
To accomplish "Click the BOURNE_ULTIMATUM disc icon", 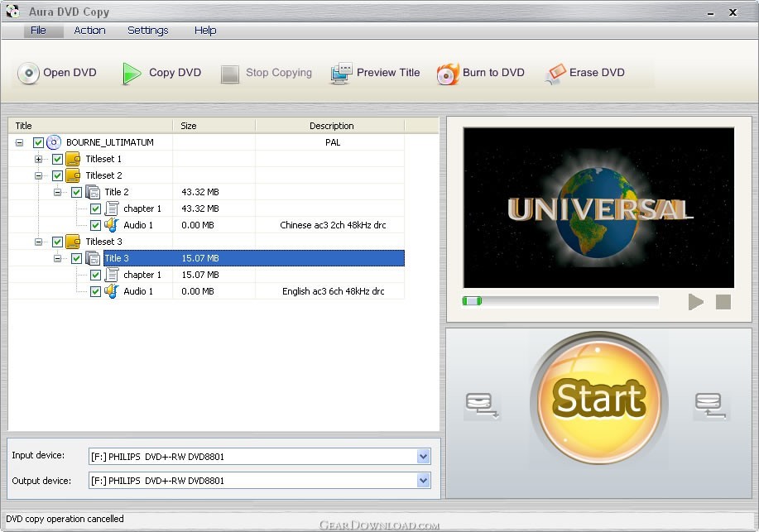I will click(x=54, y=142).
